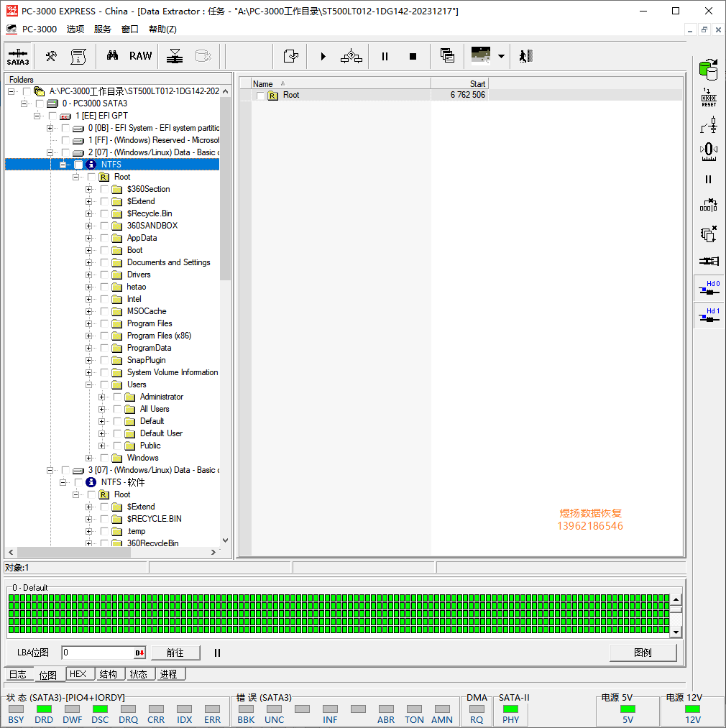
Task: Click the copy-cancel stacked pages sidebar icon
Action: pyautogui.click(x=709, y=234)
